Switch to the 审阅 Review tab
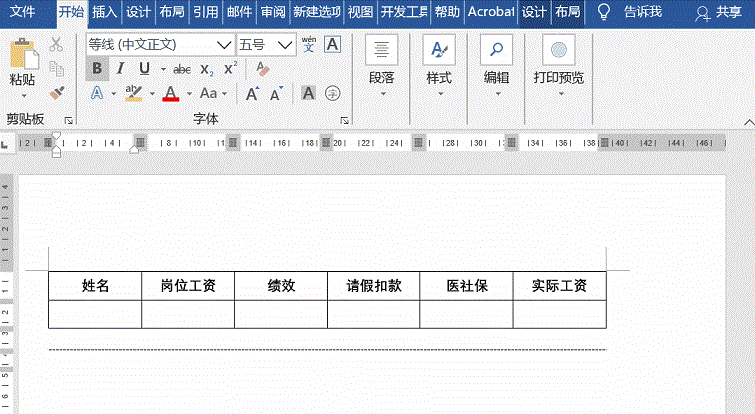This screenshot has width=755, height=414. pos(273,12)
